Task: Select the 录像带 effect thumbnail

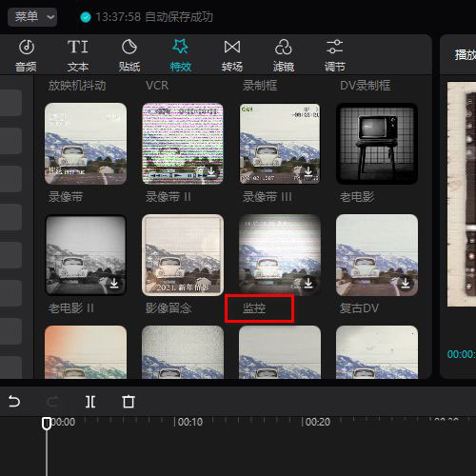Action: tap(86, 144)
